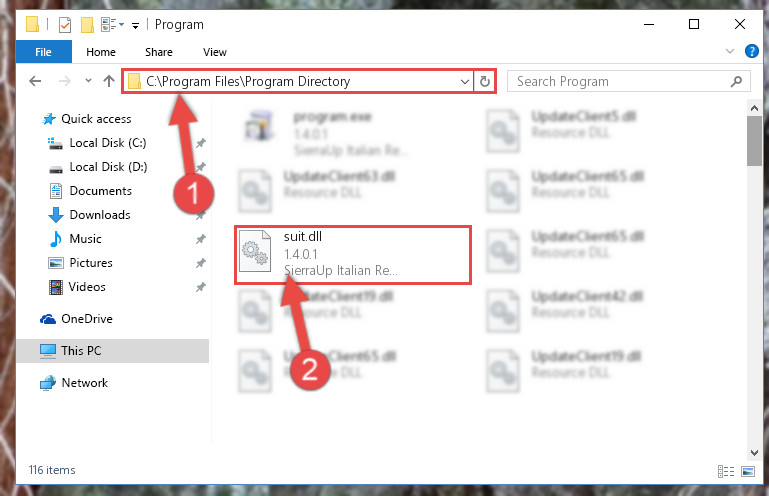This screenshot has height=496, width=769.
Task: Switch to large icons view
Action: pos(748,471)
